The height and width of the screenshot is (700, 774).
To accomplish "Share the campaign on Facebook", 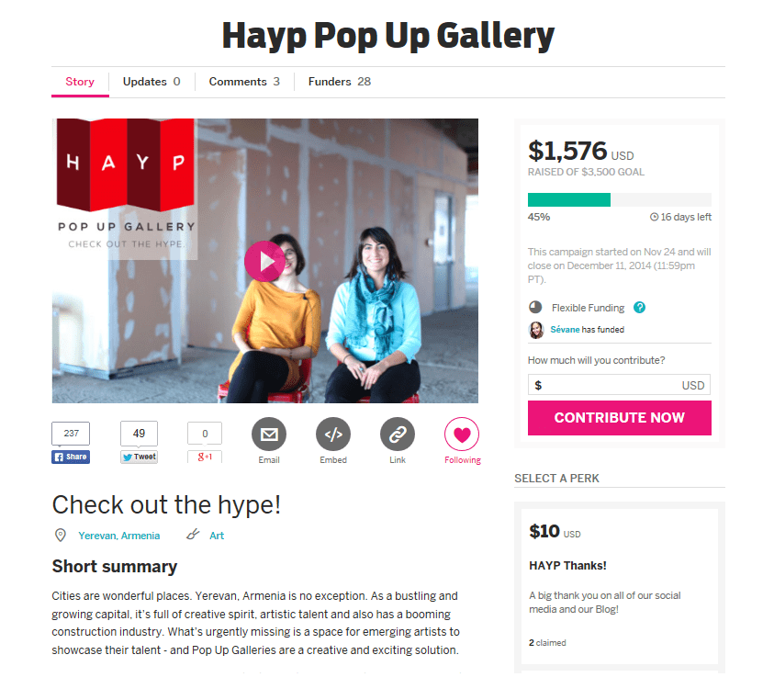I will (x=71, y=457).
